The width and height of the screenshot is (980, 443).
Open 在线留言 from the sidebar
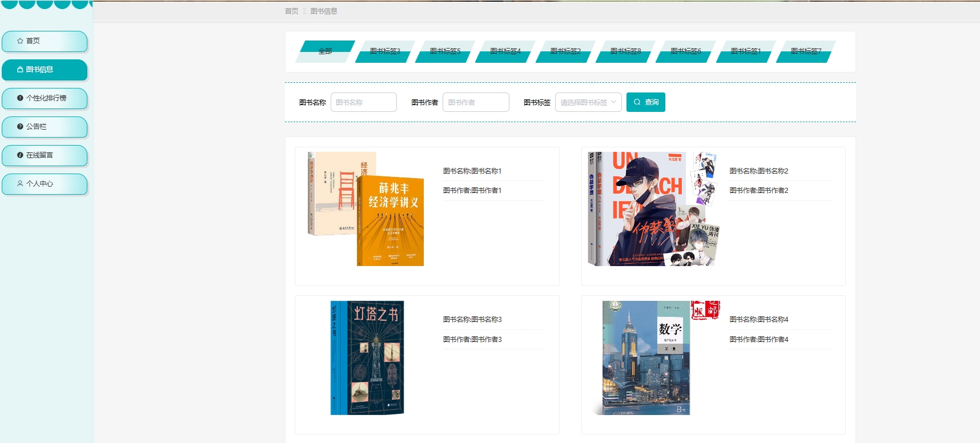(45, 155)
